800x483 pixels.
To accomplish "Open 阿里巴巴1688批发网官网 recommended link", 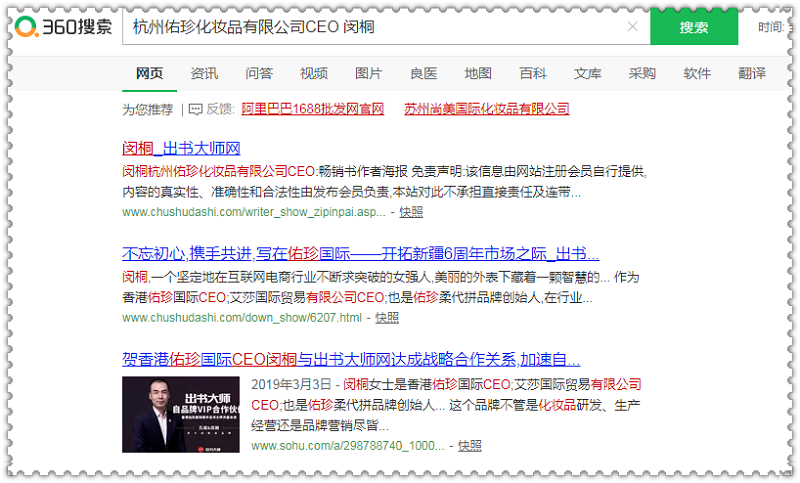I will click(x=313, y=109).
